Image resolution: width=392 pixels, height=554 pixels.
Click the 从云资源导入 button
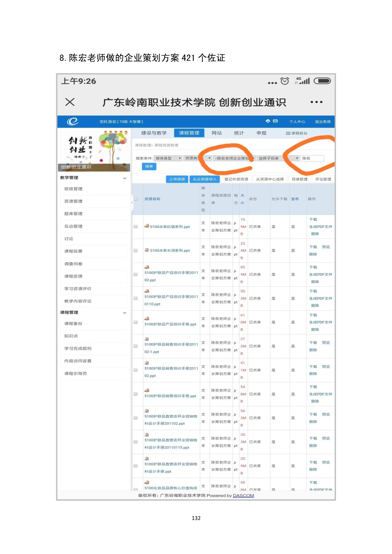pos(205,179)
